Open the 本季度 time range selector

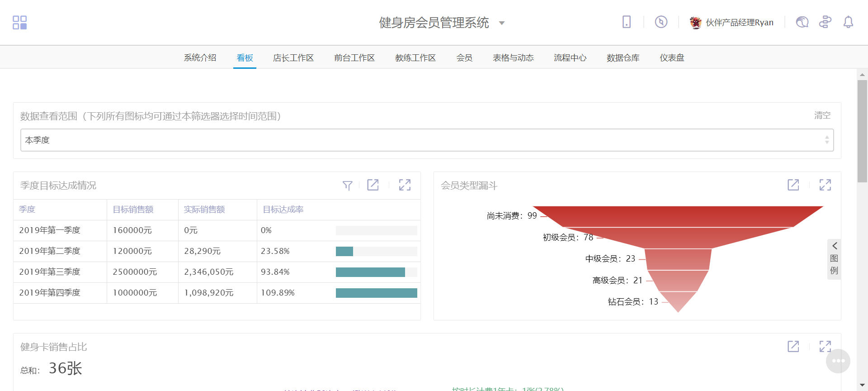click(x=427, y=140)
